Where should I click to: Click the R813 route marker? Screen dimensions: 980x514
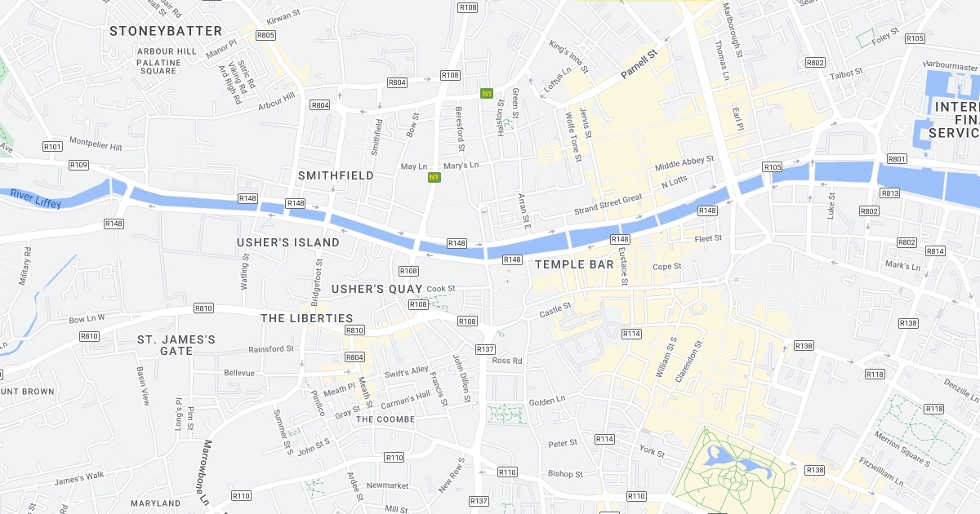(x=890, y=193)
